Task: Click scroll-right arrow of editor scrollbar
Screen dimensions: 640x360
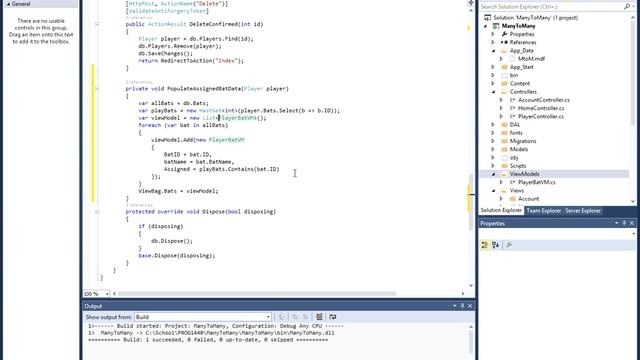Action: [x=463, y=293]
